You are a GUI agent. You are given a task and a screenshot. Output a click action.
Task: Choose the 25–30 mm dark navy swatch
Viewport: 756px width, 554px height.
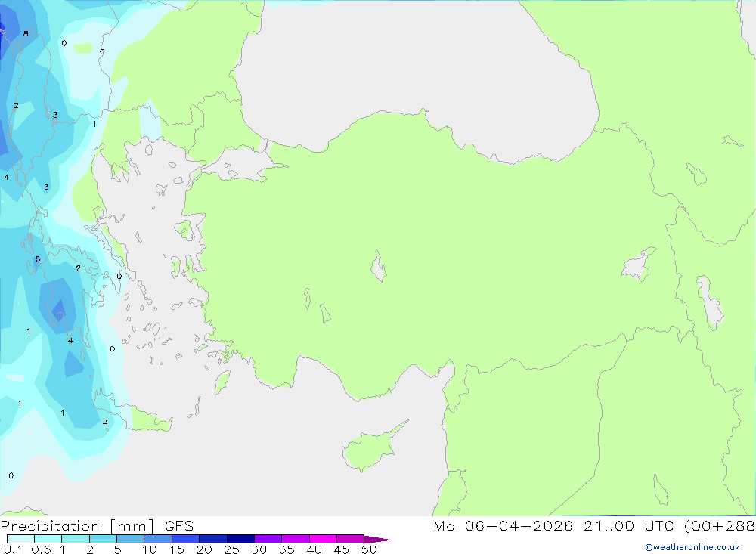pos(240,539)
